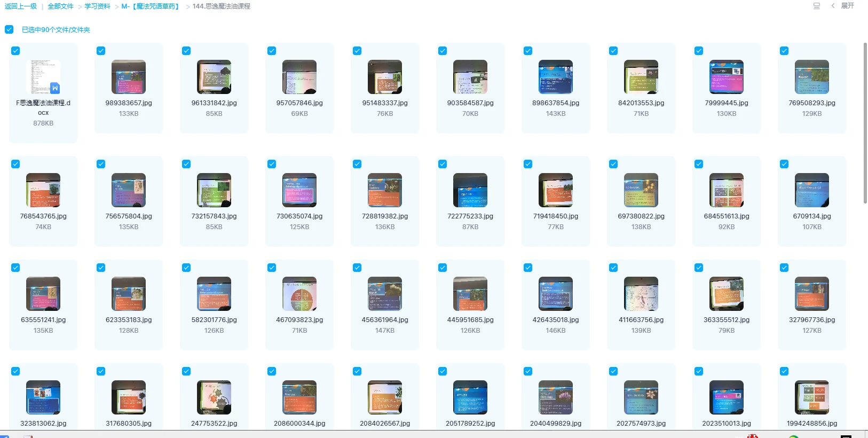
Task: Toggle the select-all files checkbox
Action: pos(9,29)
